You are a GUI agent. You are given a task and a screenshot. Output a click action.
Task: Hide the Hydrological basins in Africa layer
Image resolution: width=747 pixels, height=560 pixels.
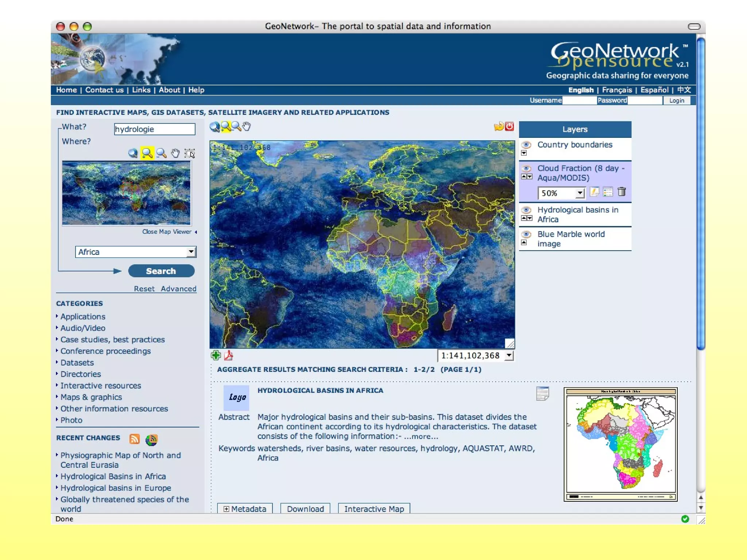526,210
